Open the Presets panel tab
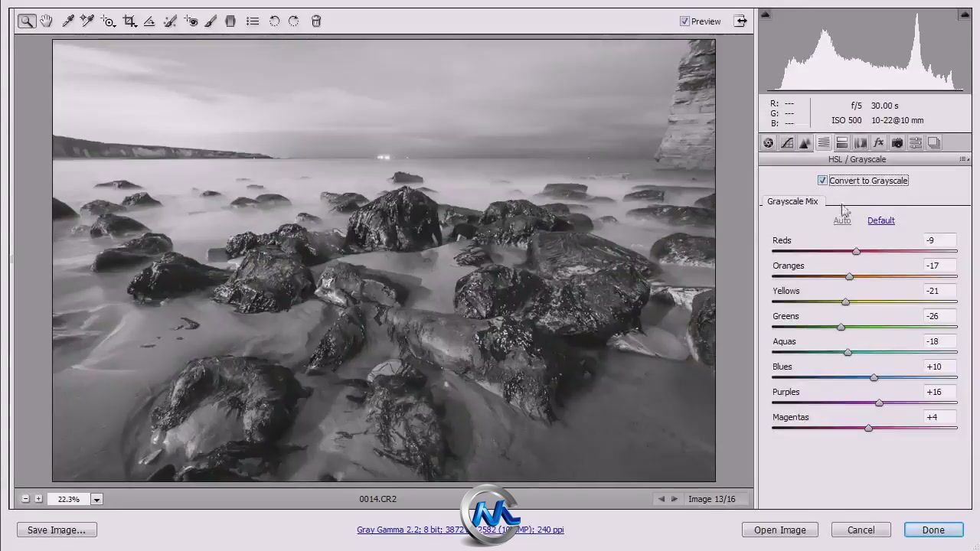This screenshot has height=551, width=980. [915, 143]
